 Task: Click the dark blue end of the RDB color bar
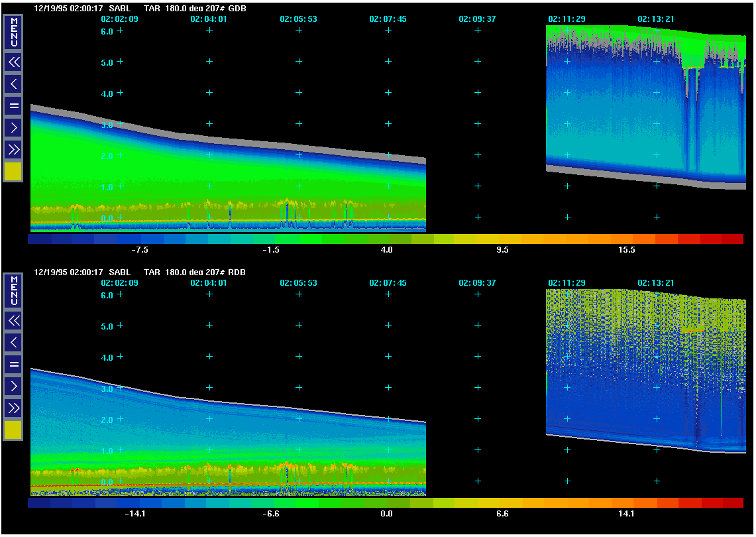tap(39, 503)
